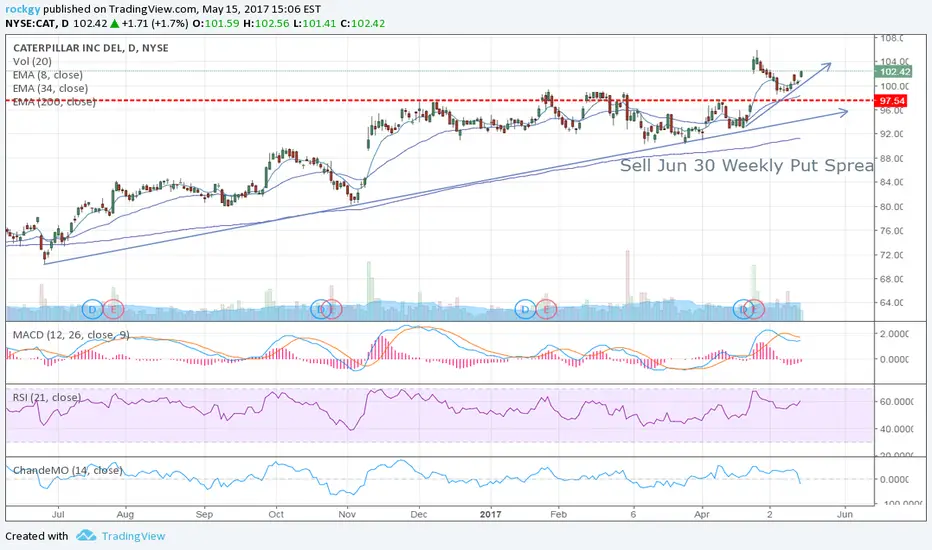Select the ChandeMO (14, close) label
Screen dimensions: 932x550
68,470
